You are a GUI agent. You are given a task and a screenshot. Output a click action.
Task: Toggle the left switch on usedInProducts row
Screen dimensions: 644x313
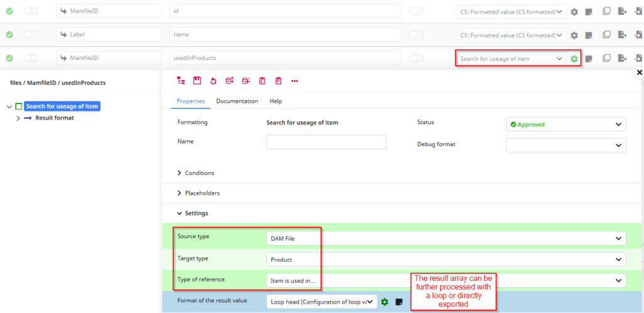pyautogui.click(x=31, y=59)
